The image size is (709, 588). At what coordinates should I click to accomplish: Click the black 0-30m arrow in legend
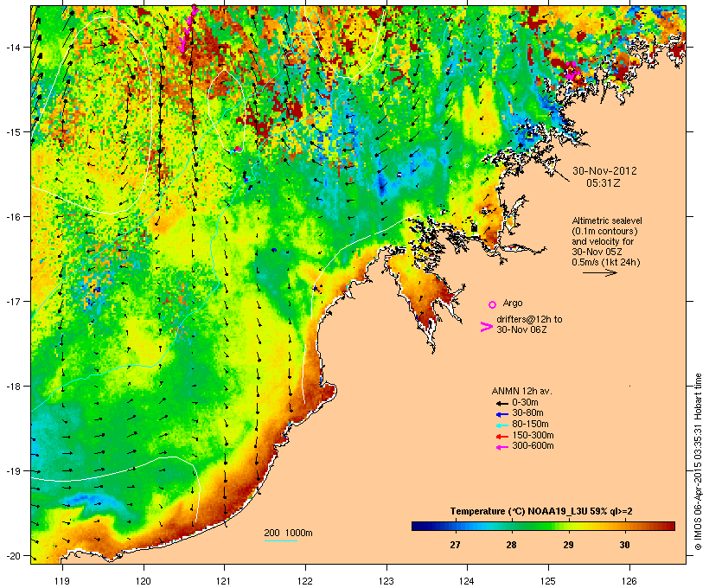pos(501,403)
